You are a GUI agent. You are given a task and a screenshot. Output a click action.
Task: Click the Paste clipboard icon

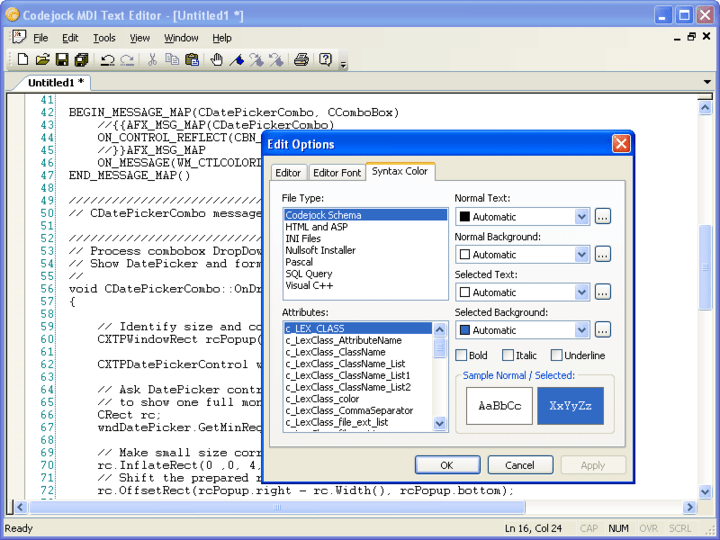[191, 60]
